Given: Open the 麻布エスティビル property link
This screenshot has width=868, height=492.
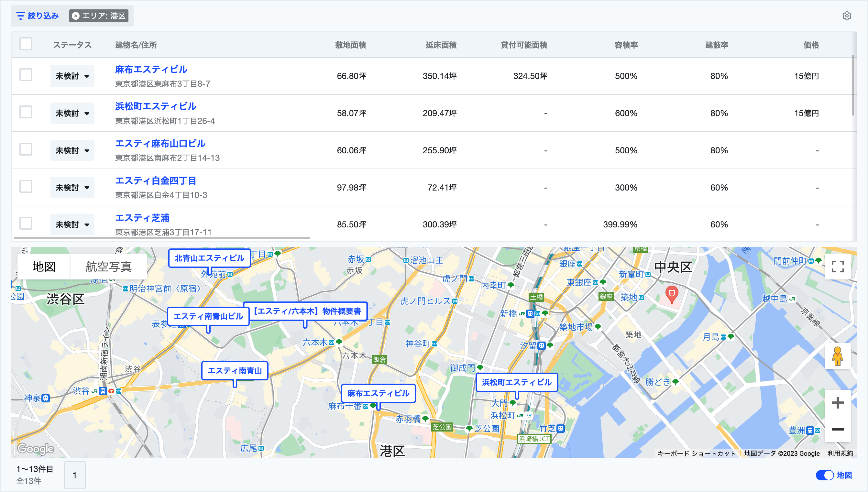Looking at the screenshot, I should tap(151, 70).
